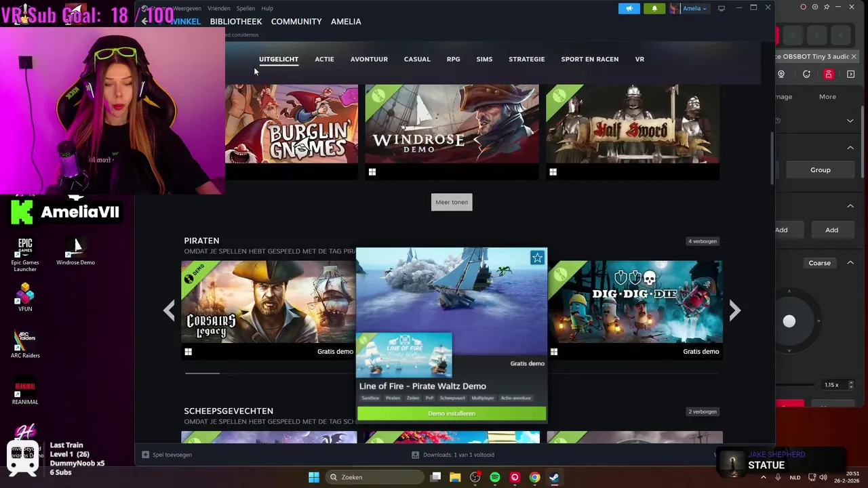Screen dimensions: 868x488
Task: Switch to the ACTIE demo category
Action: coord(324,59)
